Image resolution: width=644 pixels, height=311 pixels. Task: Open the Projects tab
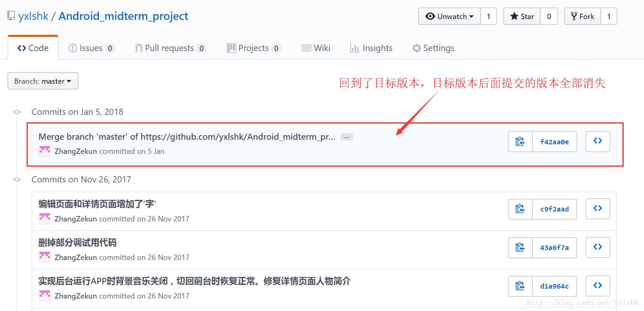pyautogui.click(x=254, y=48)
